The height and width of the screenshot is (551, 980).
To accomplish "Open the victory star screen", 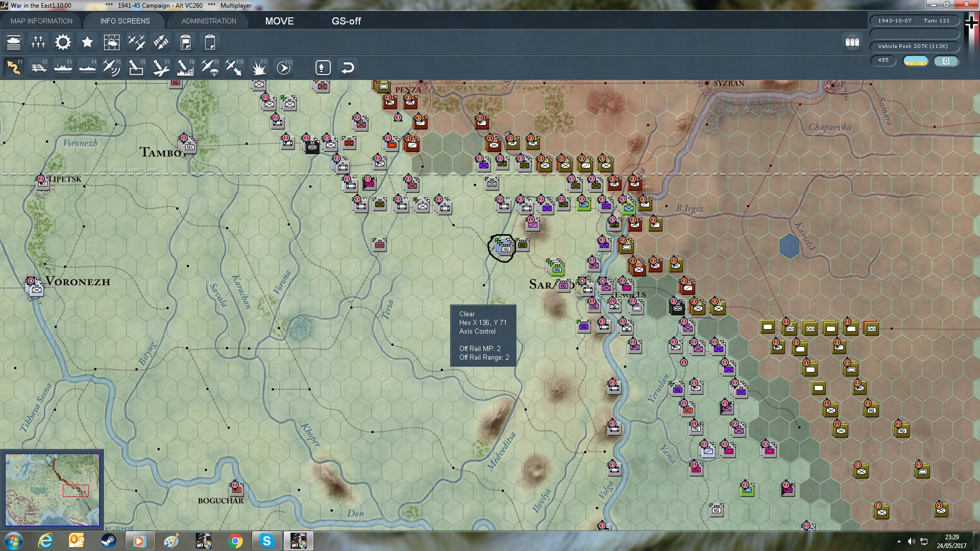I will (87, 42).
